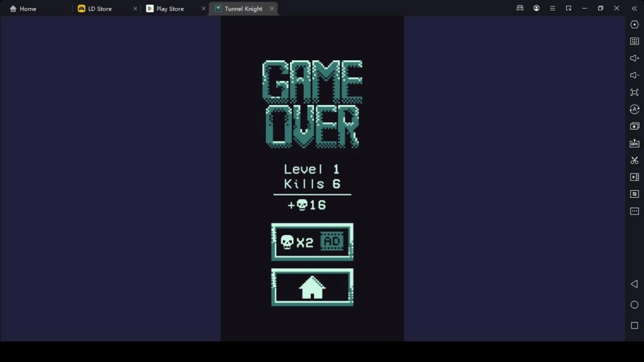Watch an ad to double skull rewards
Screen dimensions: 644x362
312,242
